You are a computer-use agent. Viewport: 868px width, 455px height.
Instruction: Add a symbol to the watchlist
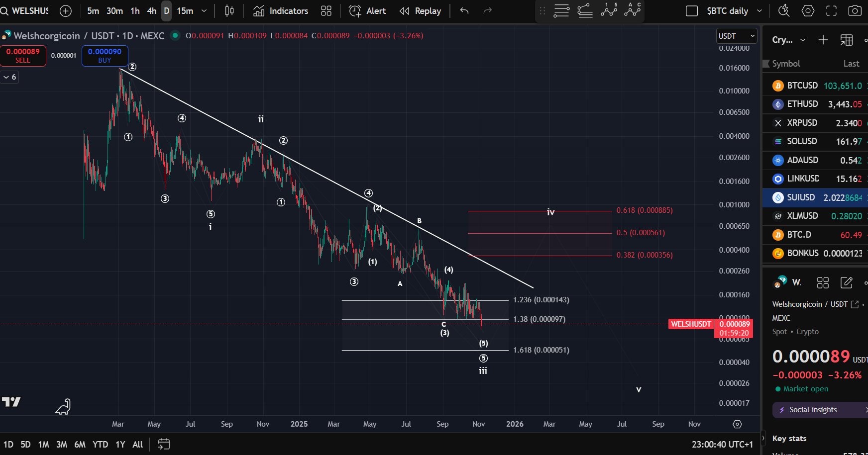823,40
